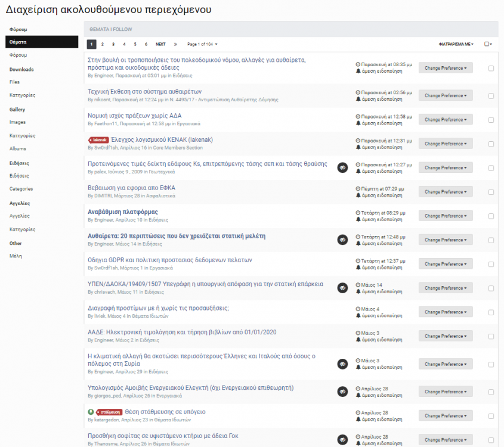Open the ΦΙΛΤΡΑΡΙΣΜΑ ΜΕ filter dropdown
Viewport: 504px width, 447px height.
pos(456,44)
